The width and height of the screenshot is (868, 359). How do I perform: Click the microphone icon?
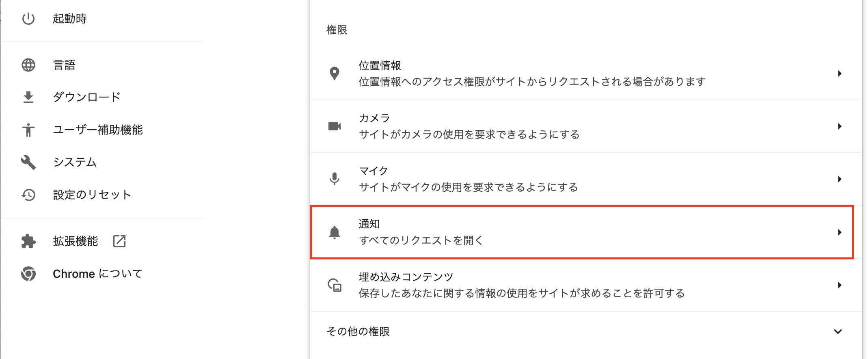click(x=335, y=179)
